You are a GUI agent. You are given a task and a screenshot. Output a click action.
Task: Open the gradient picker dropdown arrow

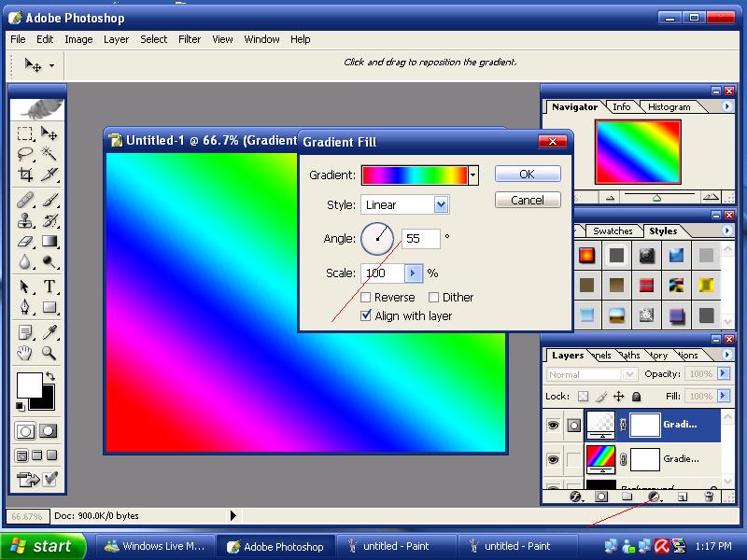[x=473, y=175]
